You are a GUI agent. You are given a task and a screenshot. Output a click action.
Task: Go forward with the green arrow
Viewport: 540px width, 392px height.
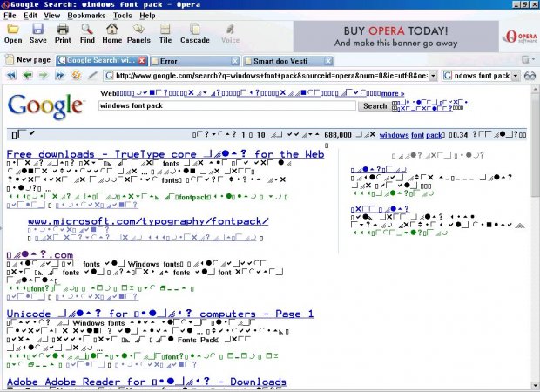(44, 75)
